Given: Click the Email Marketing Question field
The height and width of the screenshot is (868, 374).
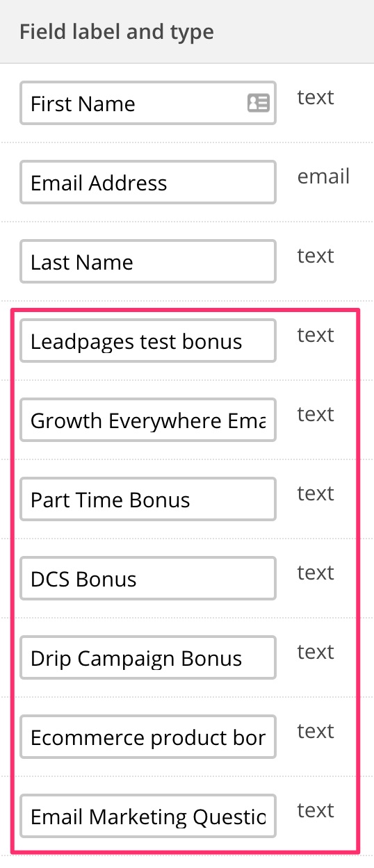Looking at the screenshot, I should click(148, 817).
